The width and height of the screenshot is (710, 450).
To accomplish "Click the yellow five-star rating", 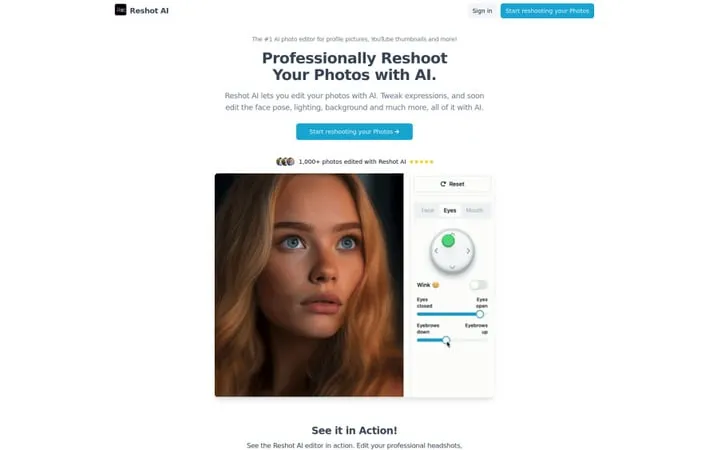I will (422, 162).
